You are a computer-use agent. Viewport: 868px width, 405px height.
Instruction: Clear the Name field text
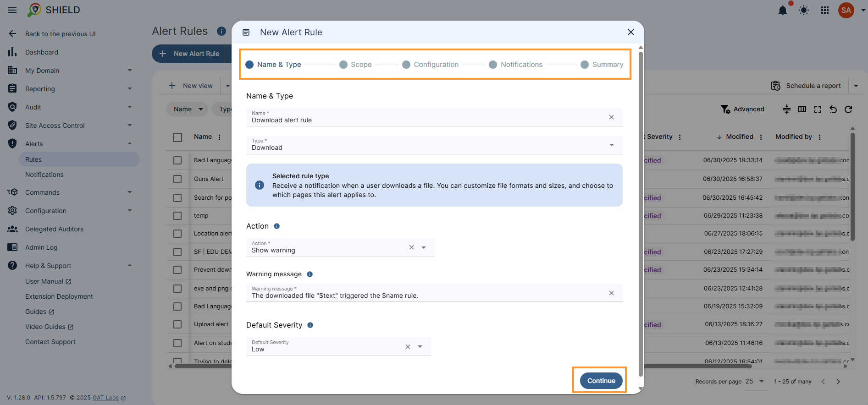611,117
